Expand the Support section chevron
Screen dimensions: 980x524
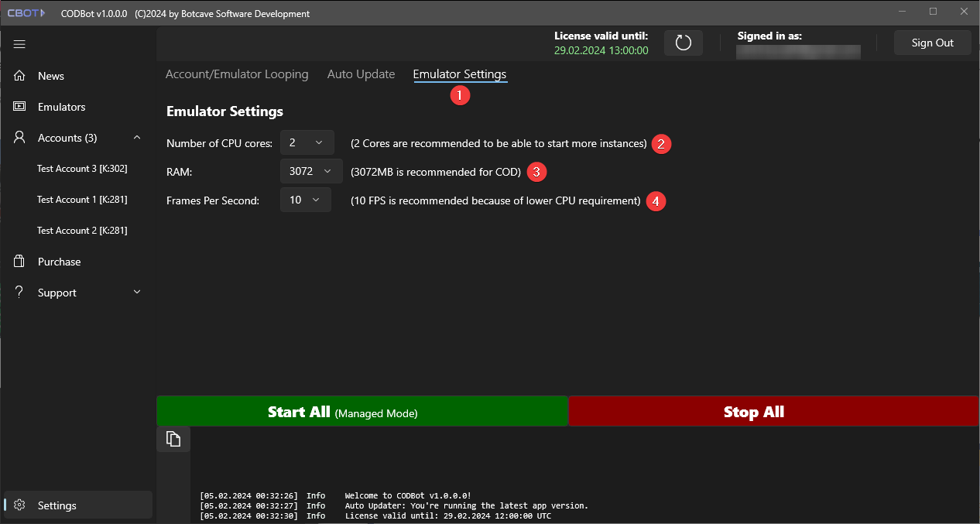137,293
